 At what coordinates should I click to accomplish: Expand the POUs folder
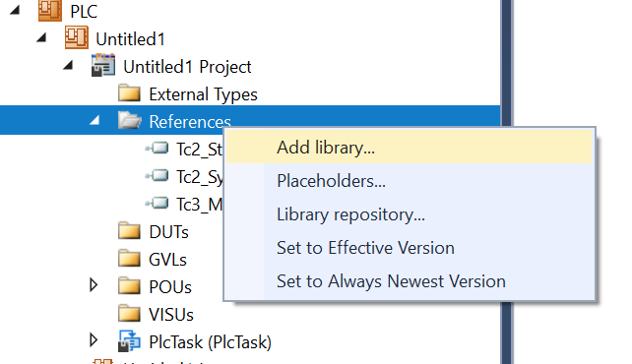94,285
